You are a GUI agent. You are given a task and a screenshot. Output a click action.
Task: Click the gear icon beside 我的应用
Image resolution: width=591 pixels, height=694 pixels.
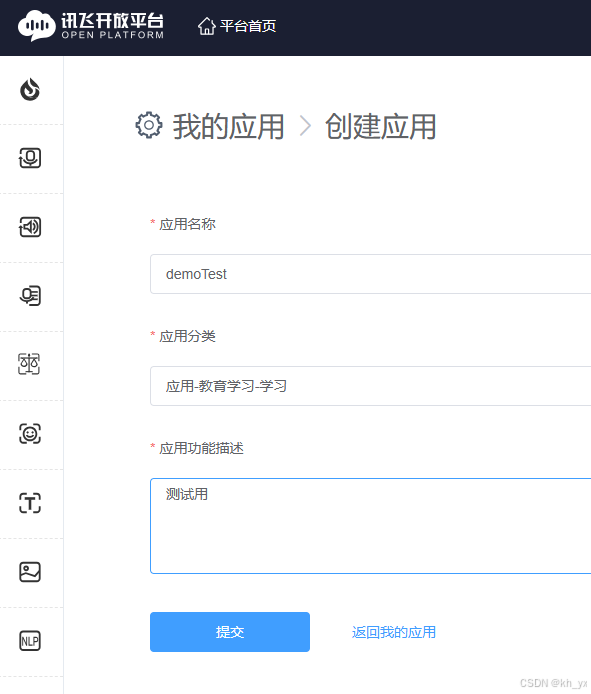coord(149,125)
